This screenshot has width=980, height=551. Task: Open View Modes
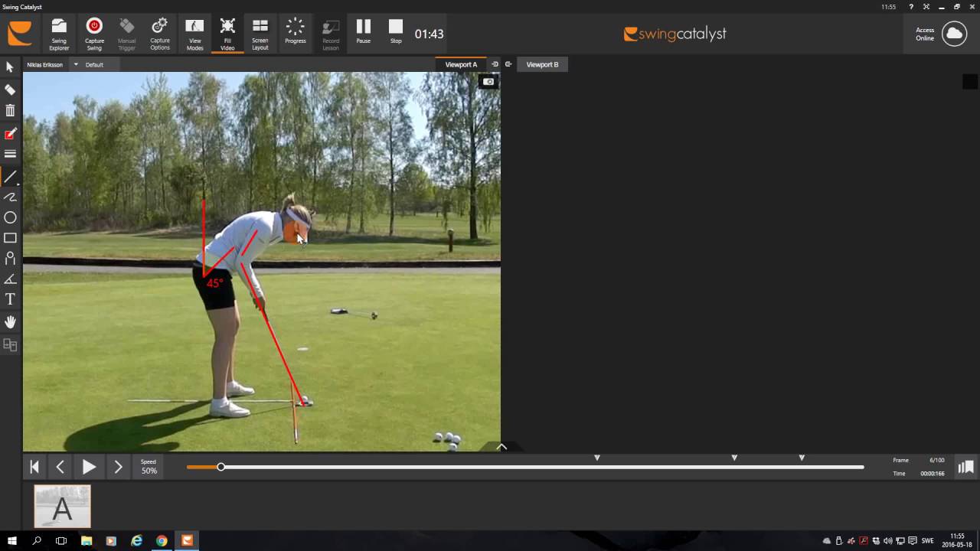coord(194,34)
